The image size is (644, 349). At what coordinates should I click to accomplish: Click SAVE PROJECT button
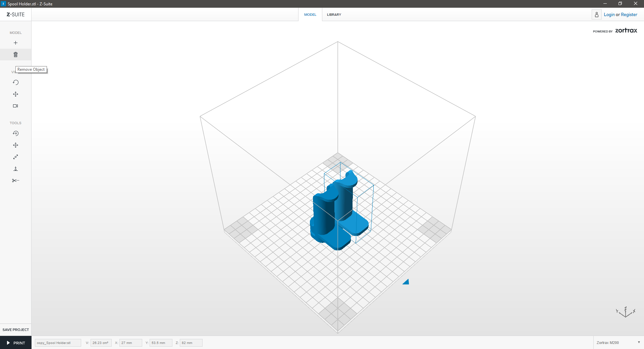pyautogui.click(x=16, y=330)
